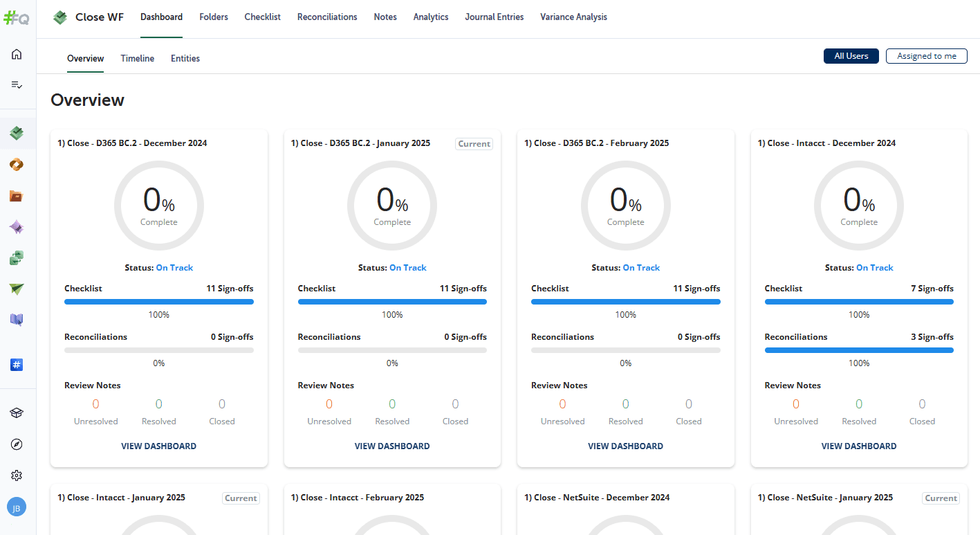Open the Journal Entries tab
This screenshot has height=535, width=980.
(494, 17)
